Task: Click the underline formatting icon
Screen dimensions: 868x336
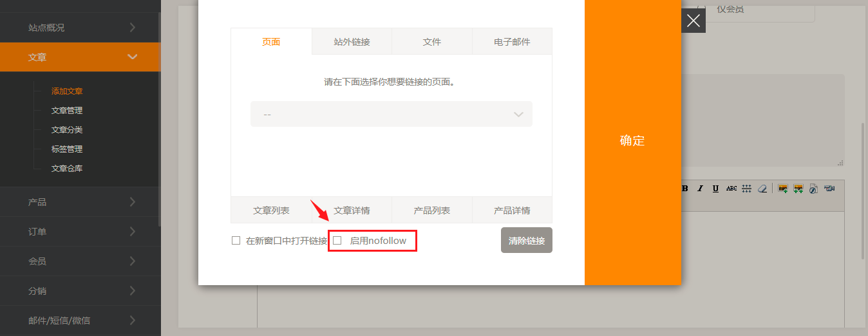Action: pos(715,189)
